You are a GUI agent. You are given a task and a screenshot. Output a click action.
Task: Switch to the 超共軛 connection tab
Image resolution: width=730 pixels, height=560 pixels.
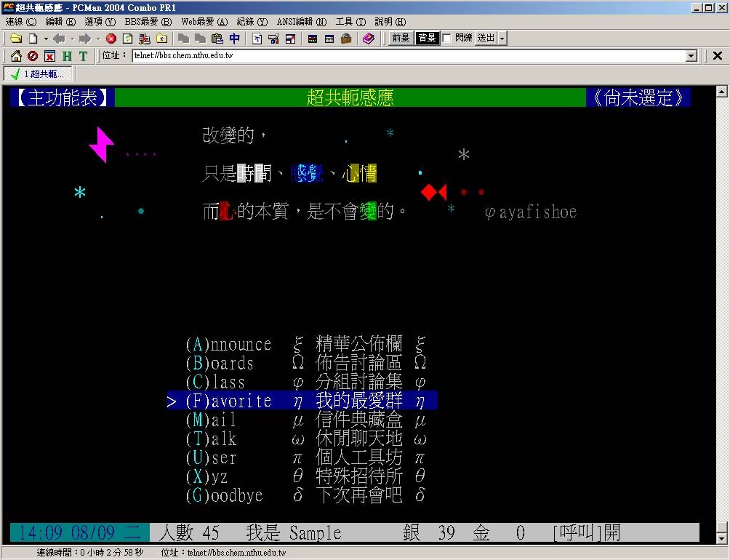point(38,74)
